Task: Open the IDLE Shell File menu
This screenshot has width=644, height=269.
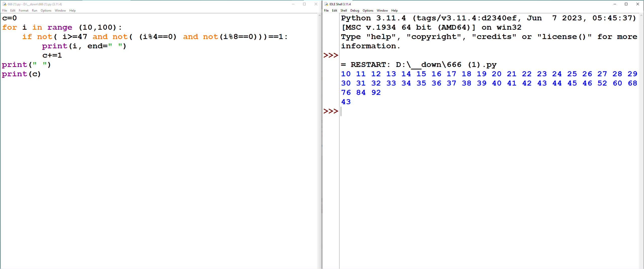Action: pos(326,11)
